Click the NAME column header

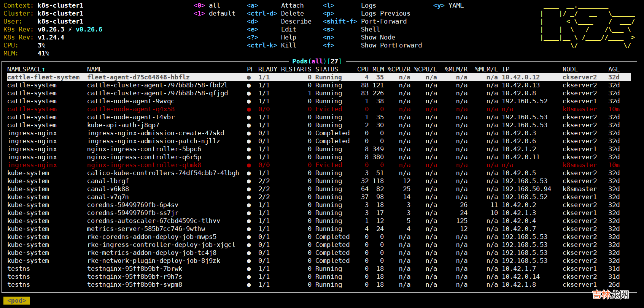pyautogui.click(x=95, y=69)
